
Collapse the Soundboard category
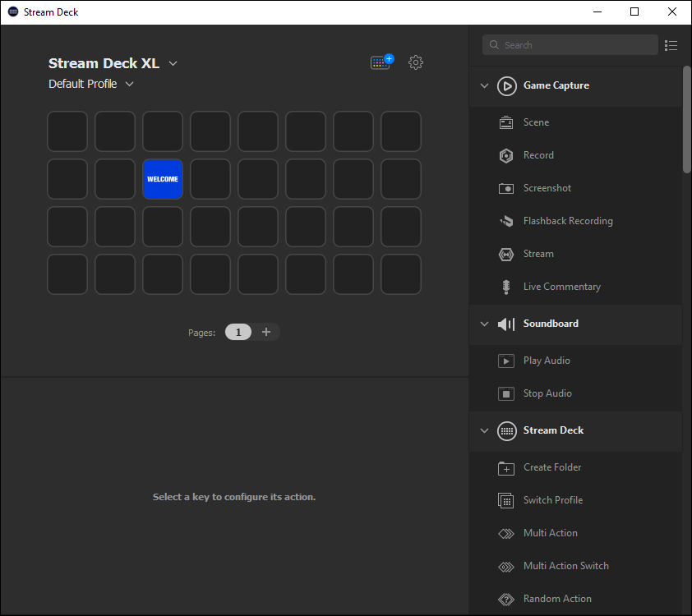[484, 324]
